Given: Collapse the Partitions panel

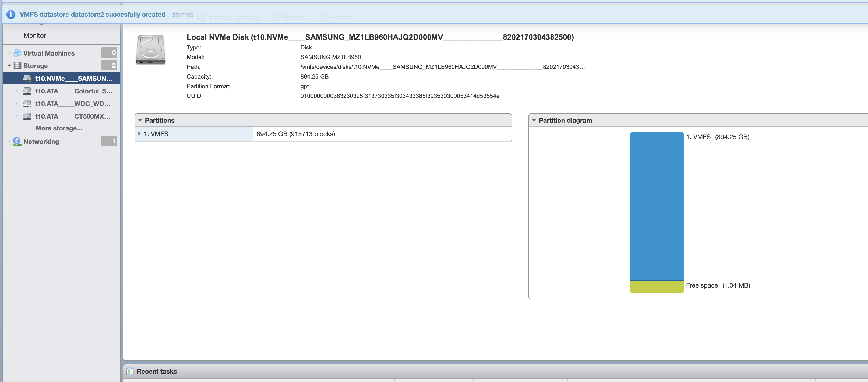Looking at the screenshot, I should (140, 120).
